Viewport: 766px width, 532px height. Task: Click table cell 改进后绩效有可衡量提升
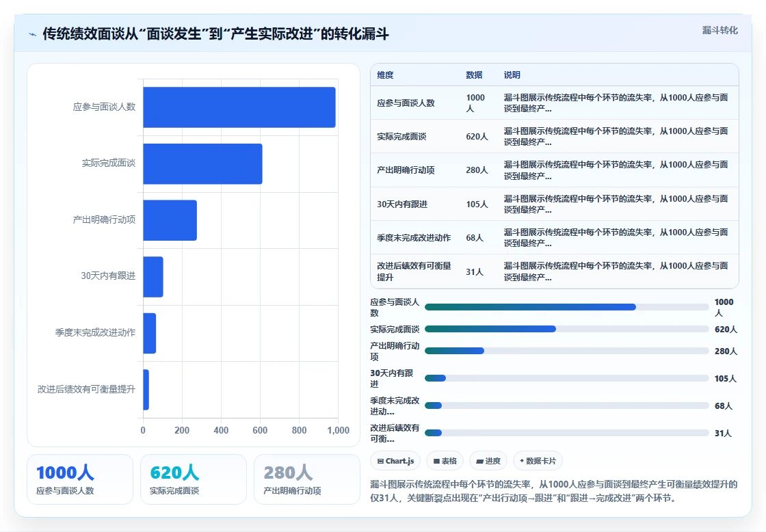click(x=414, y=271)
